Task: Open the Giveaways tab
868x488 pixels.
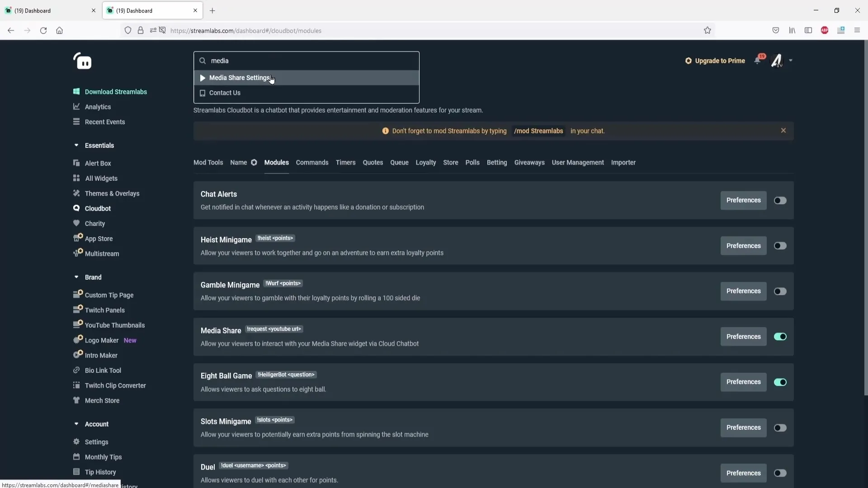Action: pos(529,162)
